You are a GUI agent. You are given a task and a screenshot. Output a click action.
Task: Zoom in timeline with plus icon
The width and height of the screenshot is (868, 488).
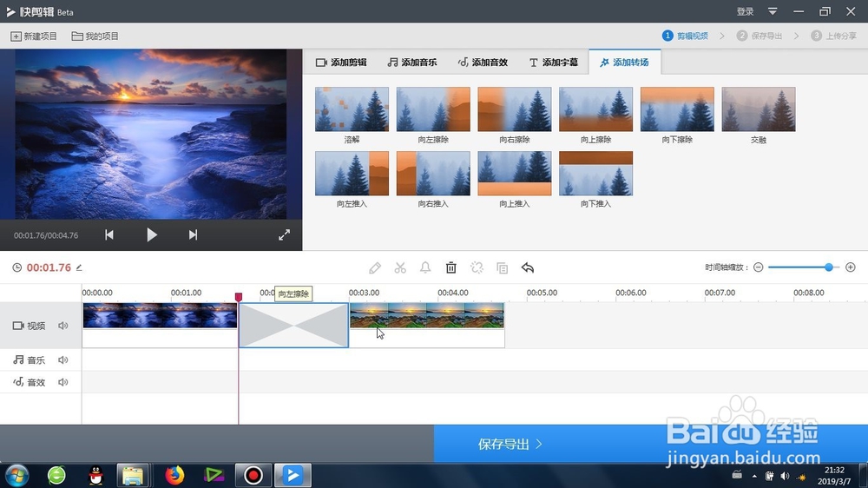[x=851, y=267]
